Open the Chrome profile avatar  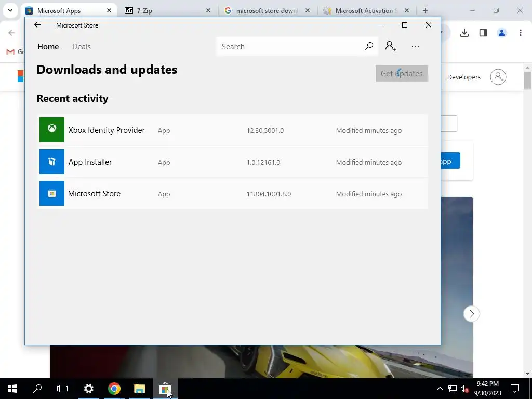click(x=502, y=33)
